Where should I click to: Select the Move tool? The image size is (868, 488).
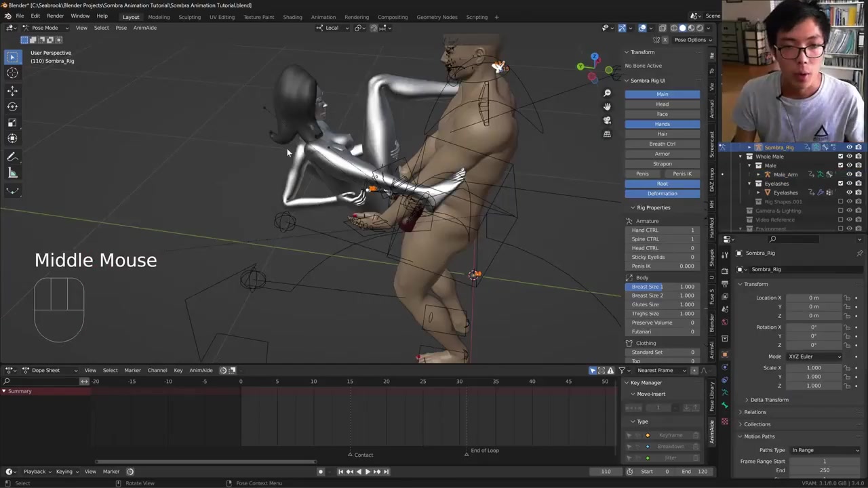pos(12,90)
